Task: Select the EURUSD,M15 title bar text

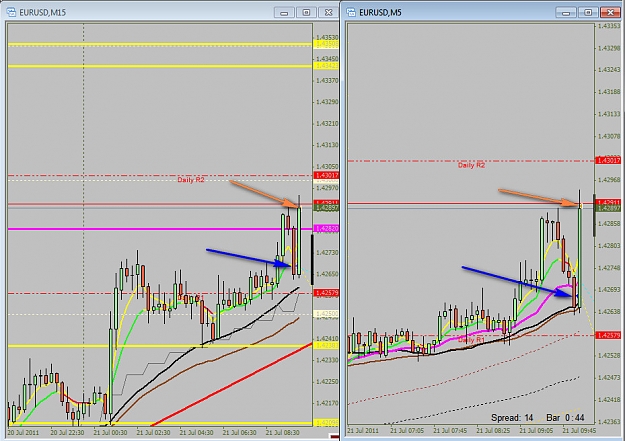Action: point(42,13)
